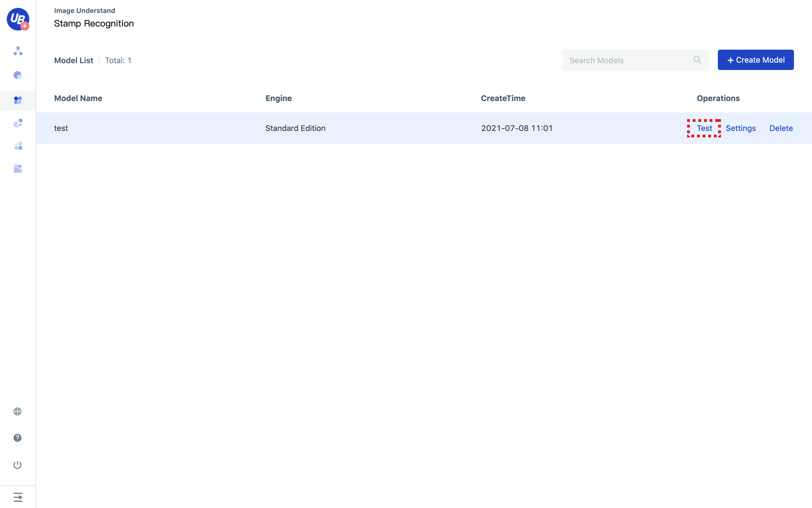Click the power logout icon
Screen dimensions: 812x508
click(17, 465)
